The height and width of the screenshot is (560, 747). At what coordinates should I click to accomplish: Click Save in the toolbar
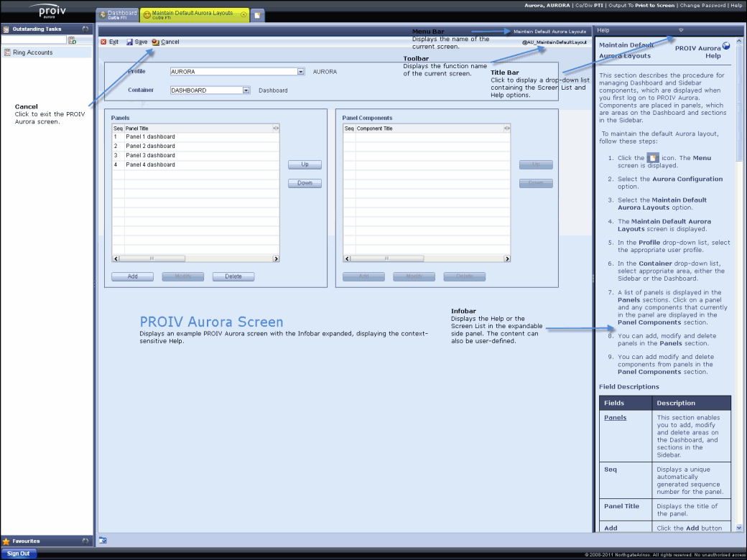pos(136,42)
